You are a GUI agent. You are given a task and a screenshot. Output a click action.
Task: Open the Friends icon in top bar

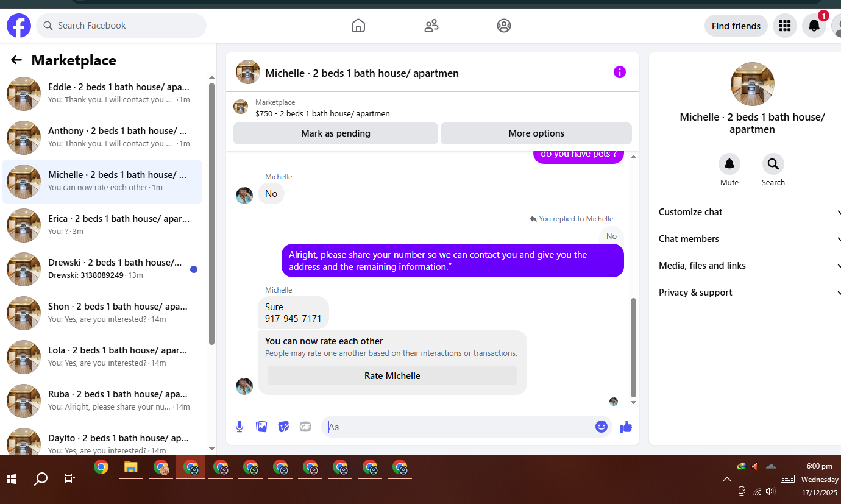point(431,26)
